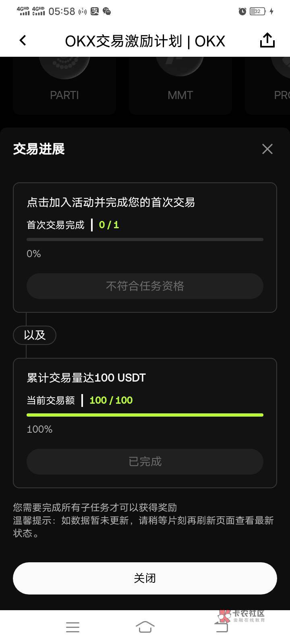Tap the 100 / 100 trade amount counter
The image size is (290, 644).
tap(111, 400)
